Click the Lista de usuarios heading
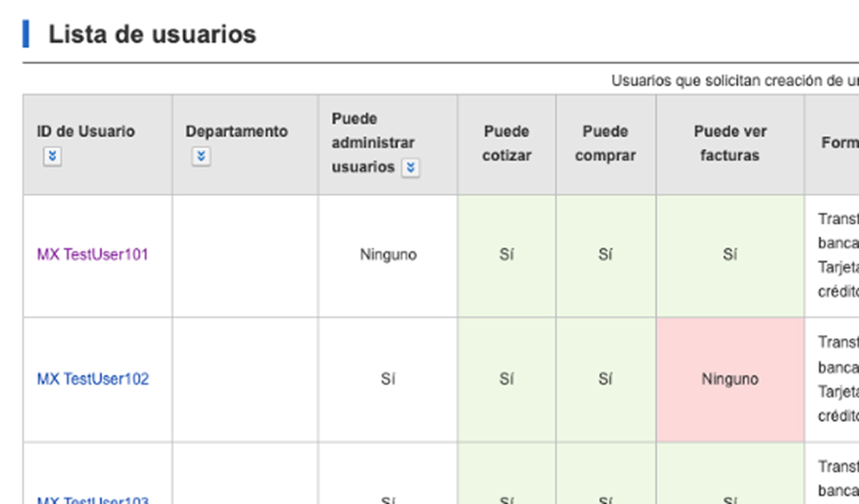This screenshot has height=504, width=859. (152, 34)
